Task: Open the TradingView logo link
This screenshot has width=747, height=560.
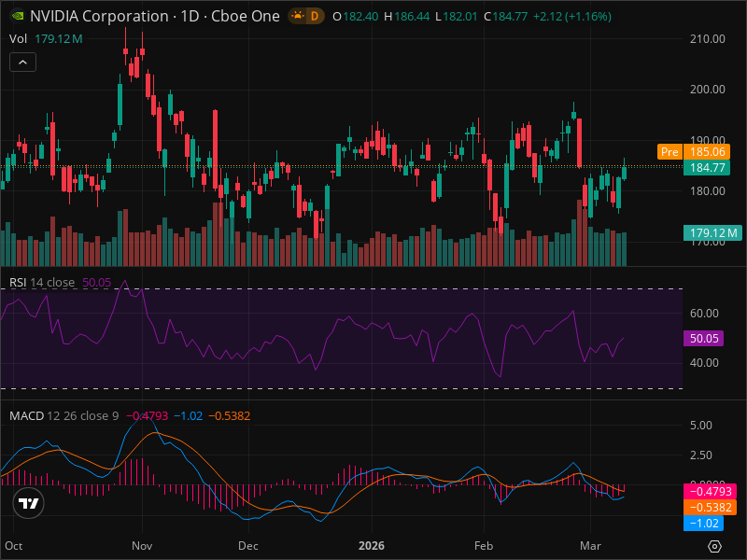Action: 29,503
